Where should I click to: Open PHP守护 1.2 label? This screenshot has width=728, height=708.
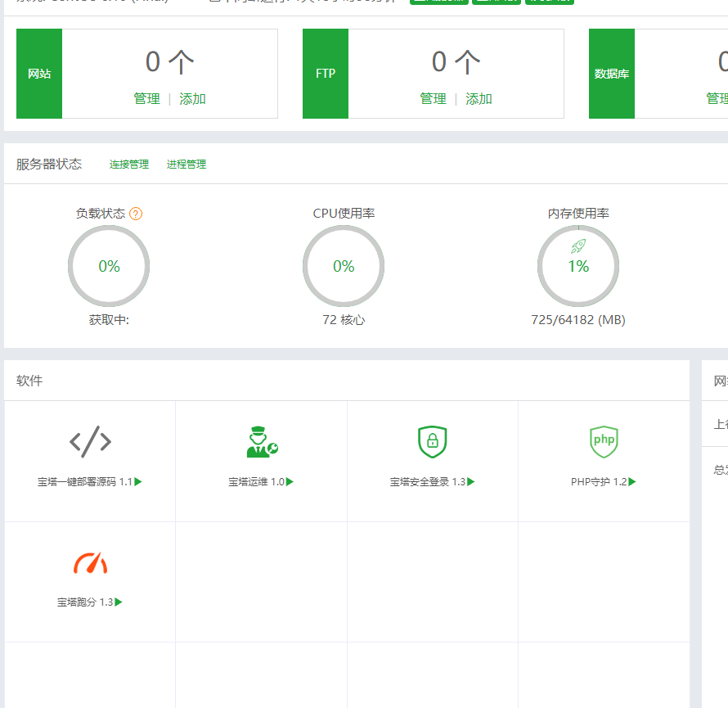click(x=599, y=482)
